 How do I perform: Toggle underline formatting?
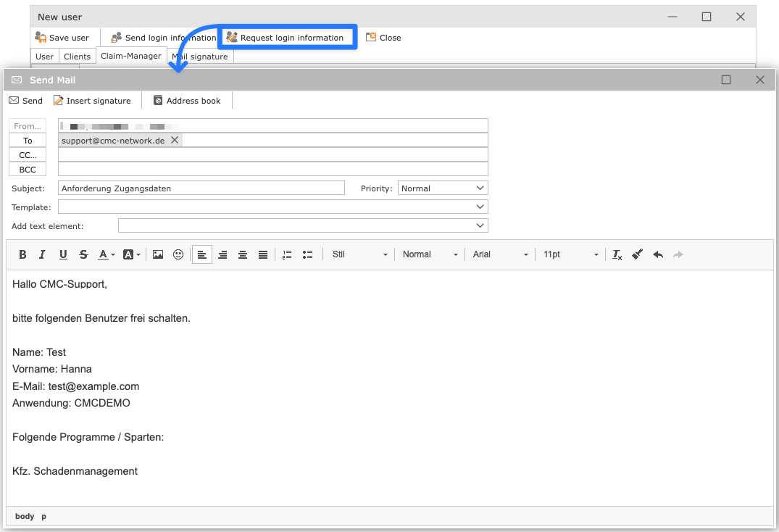pos(63,254)
